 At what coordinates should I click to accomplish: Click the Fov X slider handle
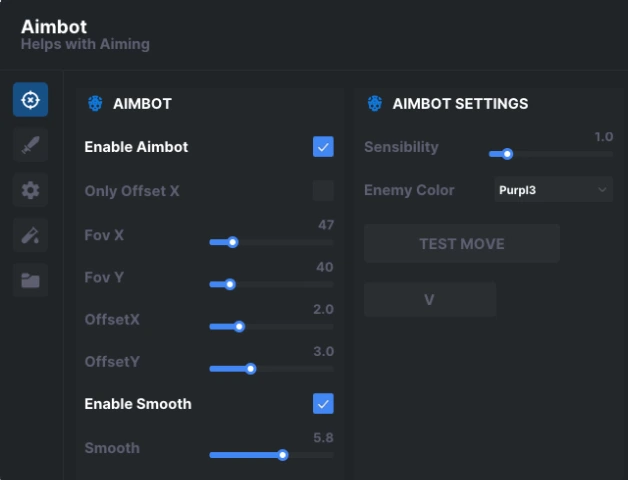(233, 242)
